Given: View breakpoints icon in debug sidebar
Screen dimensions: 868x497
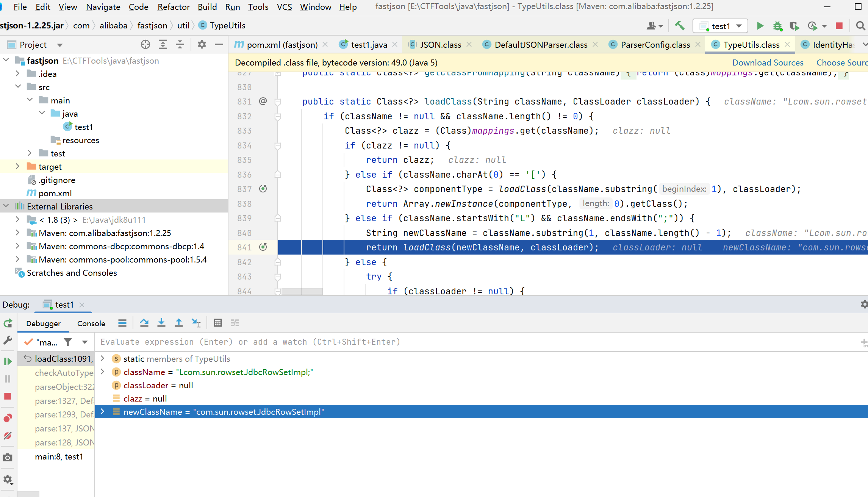Looking at the screenshot, I should tap(8, 418).
